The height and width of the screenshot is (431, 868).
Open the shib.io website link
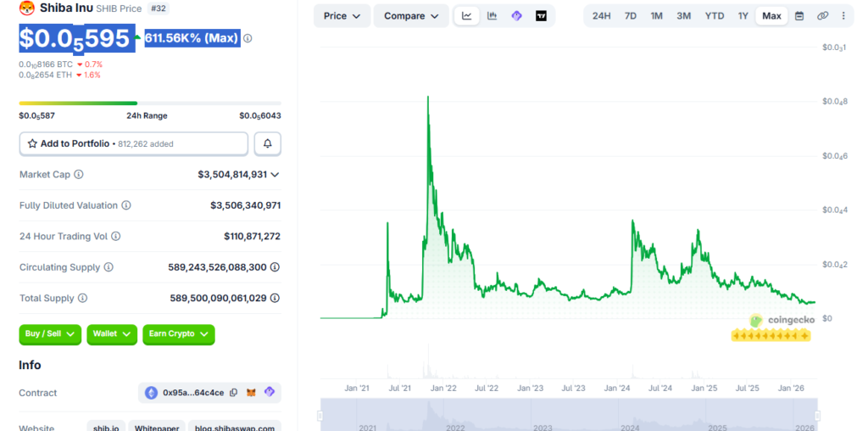click(106, 427)
